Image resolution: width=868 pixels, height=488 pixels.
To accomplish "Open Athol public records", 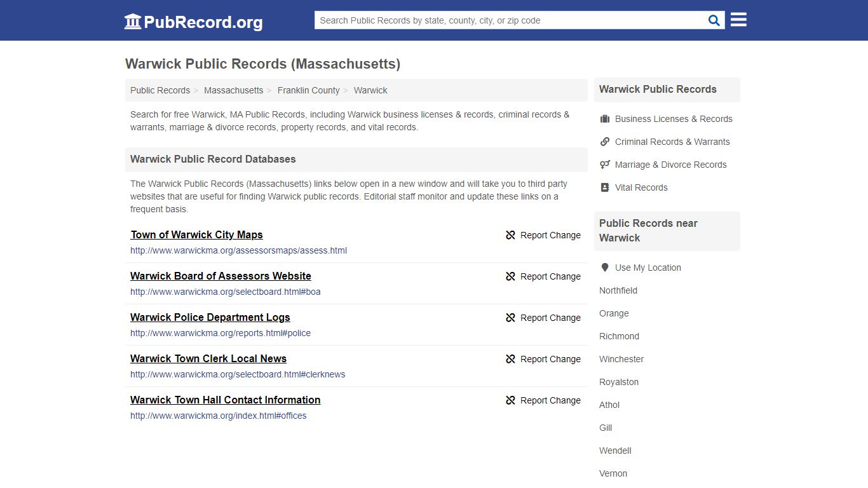I will pos(609,405).
